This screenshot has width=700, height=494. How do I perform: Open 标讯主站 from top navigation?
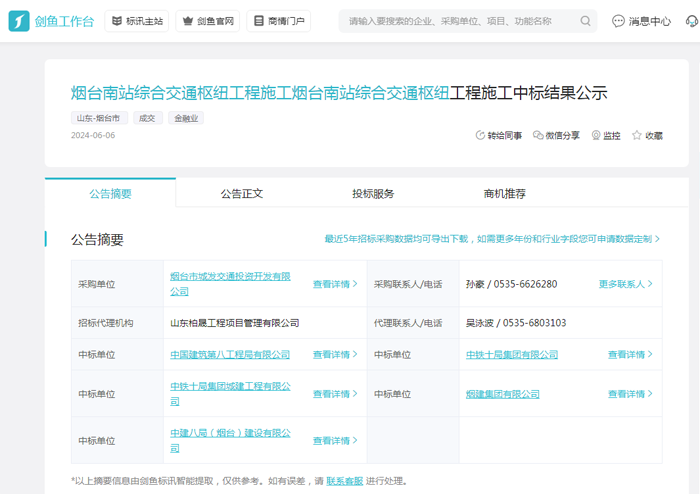[137, 21]
